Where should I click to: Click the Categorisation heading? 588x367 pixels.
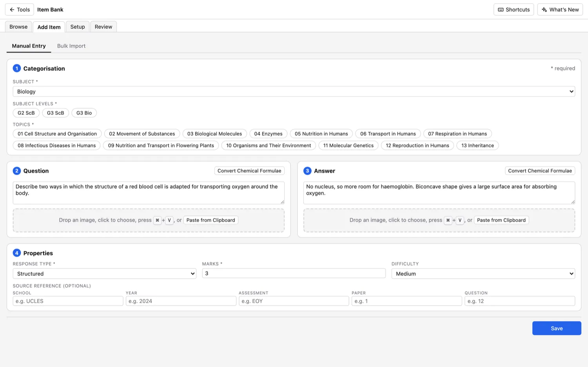click(44, 69)
